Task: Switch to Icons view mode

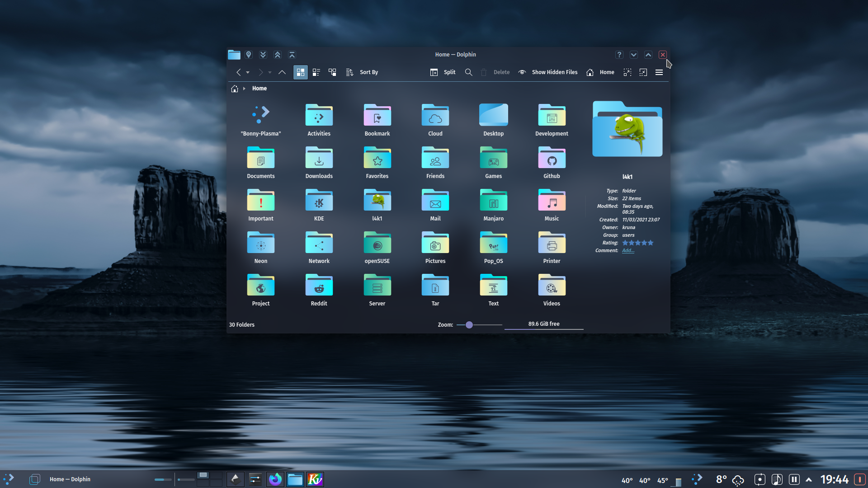Action: point(300,72)
